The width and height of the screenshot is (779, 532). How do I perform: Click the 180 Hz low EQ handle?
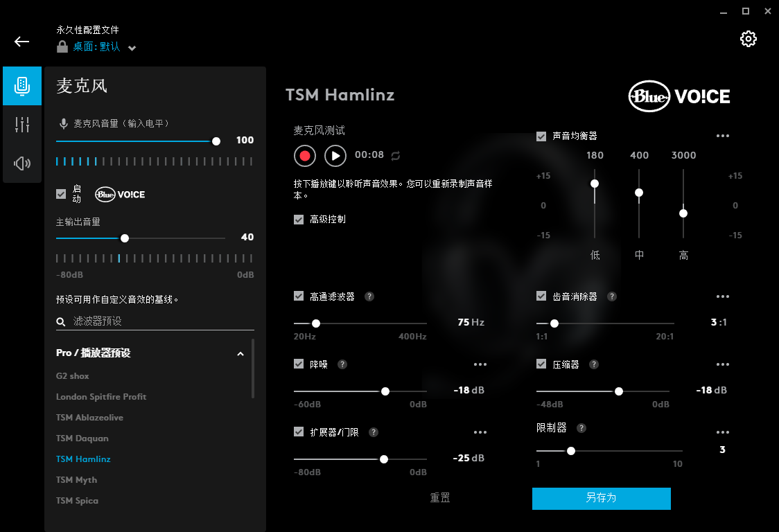point(594,184)
